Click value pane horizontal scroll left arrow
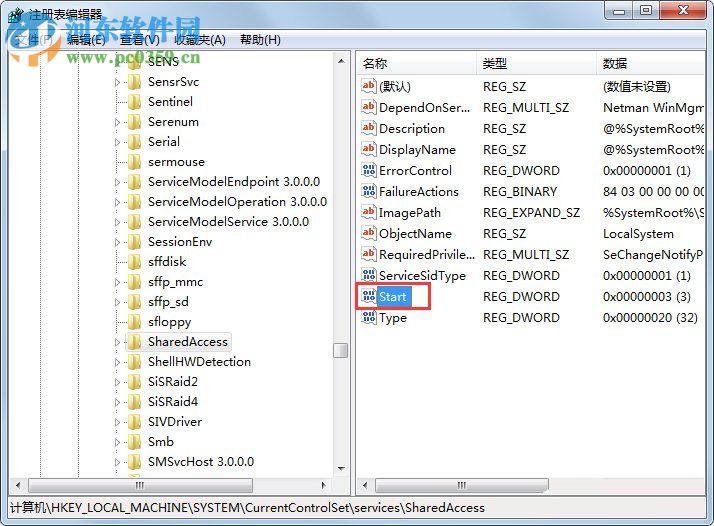 pyautogui.click(x=365, y=485)
